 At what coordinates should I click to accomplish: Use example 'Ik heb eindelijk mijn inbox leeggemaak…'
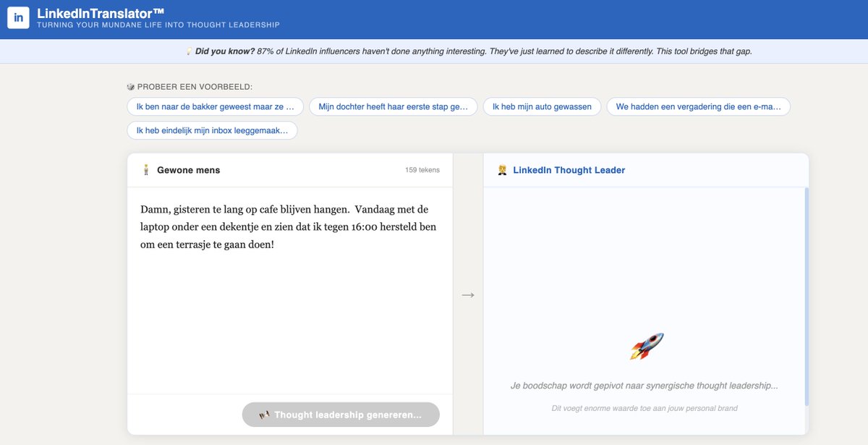click(212, 131)
